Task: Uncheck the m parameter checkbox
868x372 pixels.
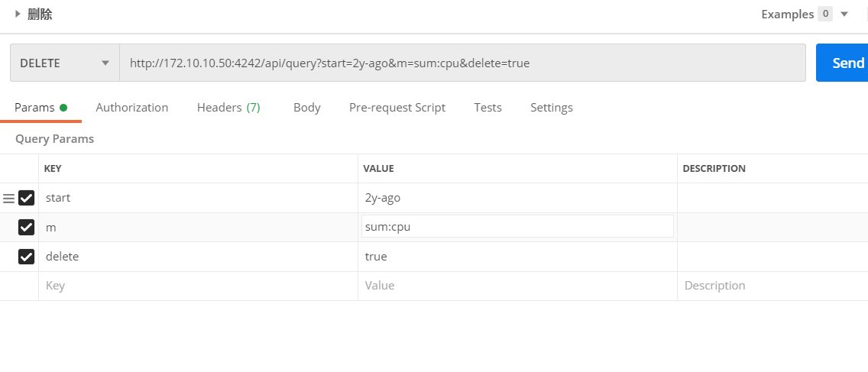Action: tap(26, 227)
